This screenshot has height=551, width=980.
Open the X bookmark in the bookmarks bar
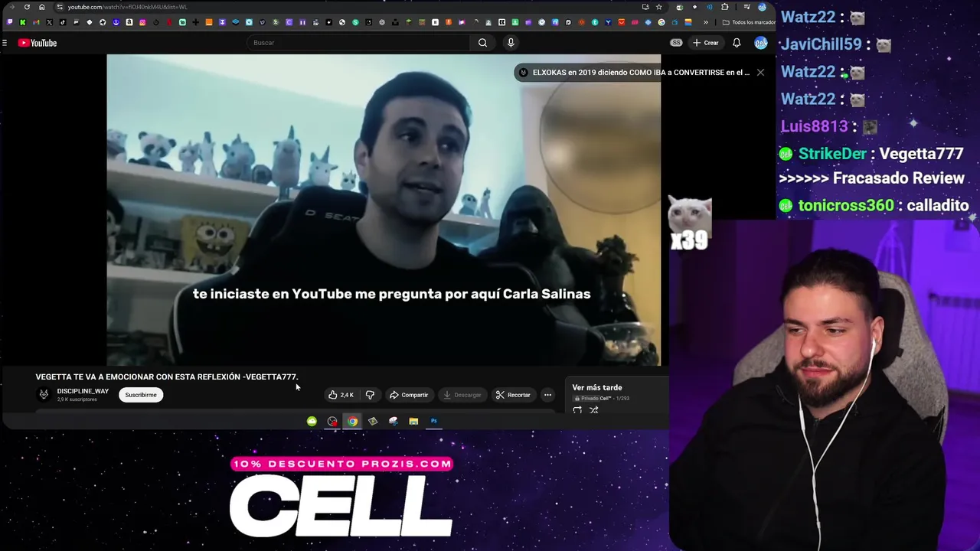click(49, 22)
